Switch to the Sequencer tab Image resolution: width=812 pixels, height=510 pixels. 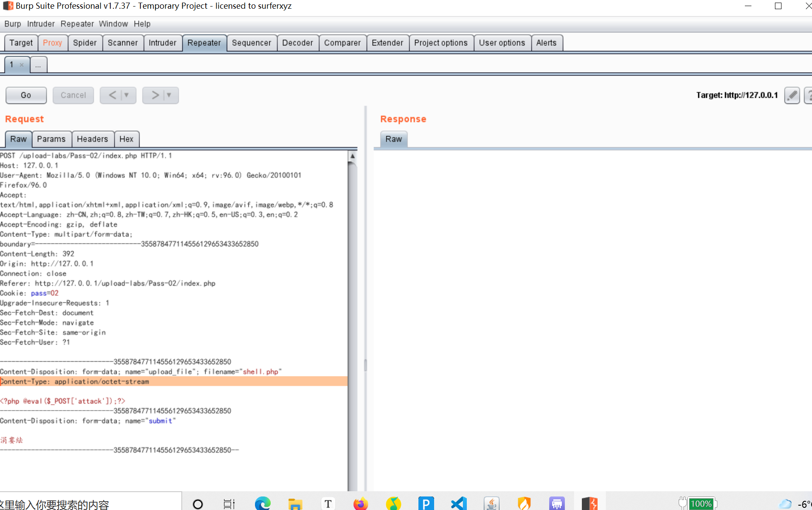pos(251,43)
